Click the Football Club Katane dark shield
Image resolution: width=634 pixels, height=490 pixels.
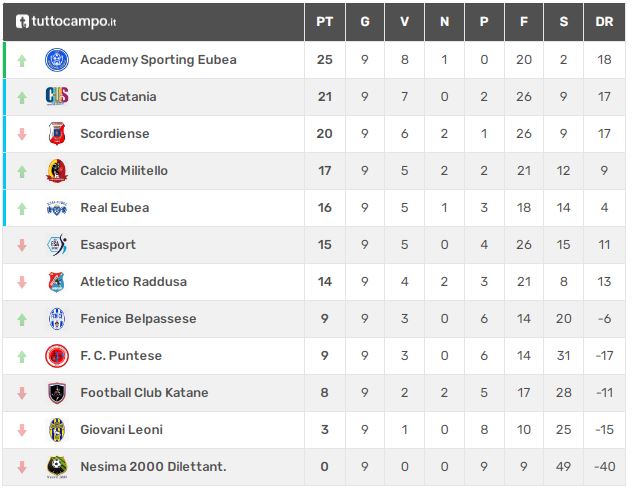coord(57,393)
